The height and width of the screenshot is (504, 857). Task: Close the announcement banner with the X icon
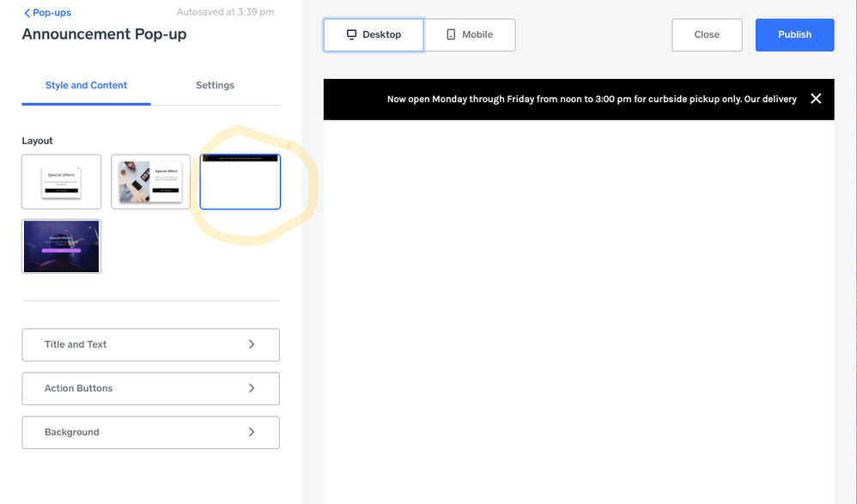pyautogui.click(x=815, y=99)
